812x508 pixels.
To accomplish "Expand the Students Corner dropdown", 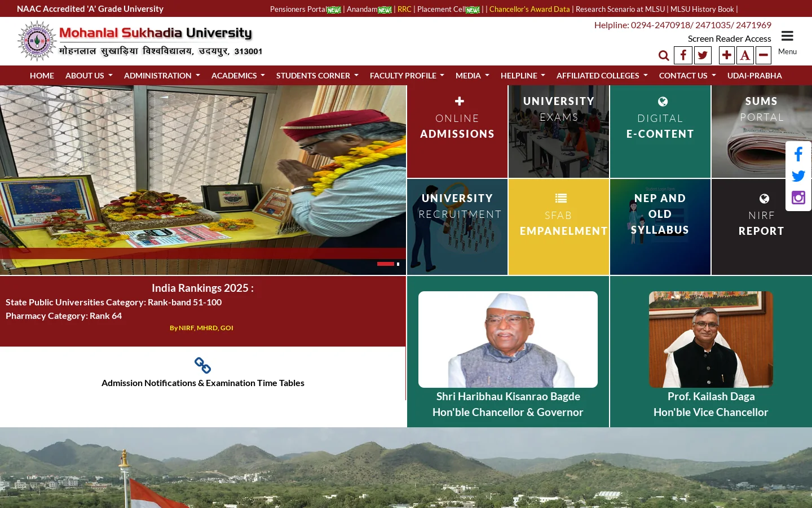I will [x=317, y=76].
